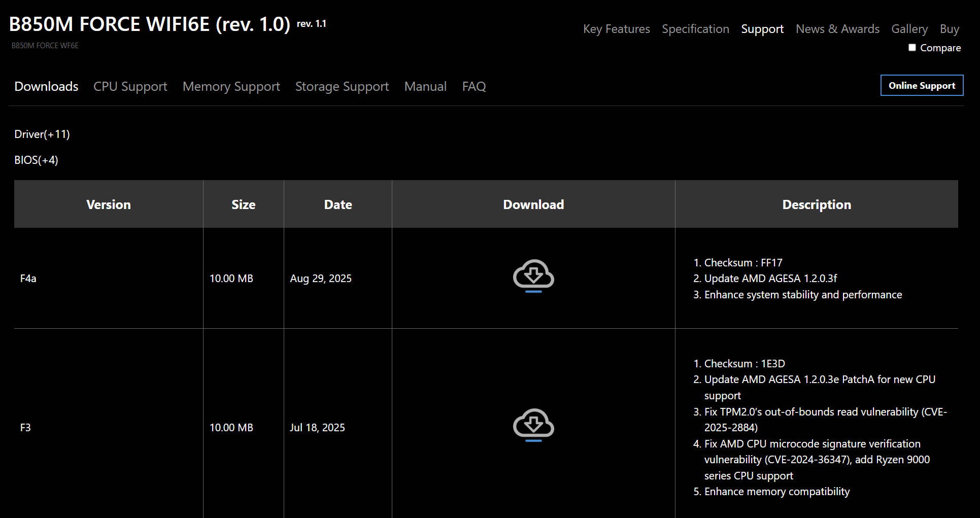The image size is (980, 518).
Task: Click the Jul 18, 2025 date
Action: pos(317,428)
